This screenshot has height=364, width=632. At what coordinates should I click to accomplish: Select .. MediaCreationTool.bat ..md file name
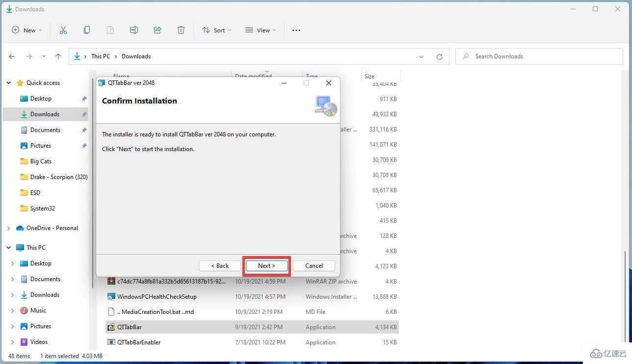point(156,312)
